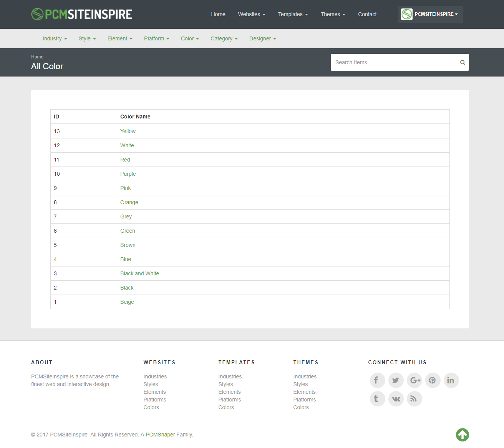Open Industries under Themes footer

click(305, 376)
